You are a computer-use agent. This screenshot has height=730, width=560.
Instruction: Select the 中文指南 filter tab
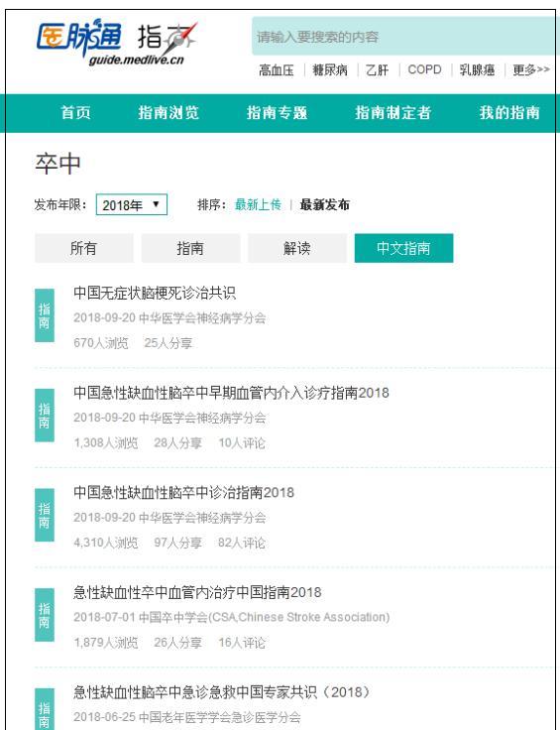(x=403, y=248)
